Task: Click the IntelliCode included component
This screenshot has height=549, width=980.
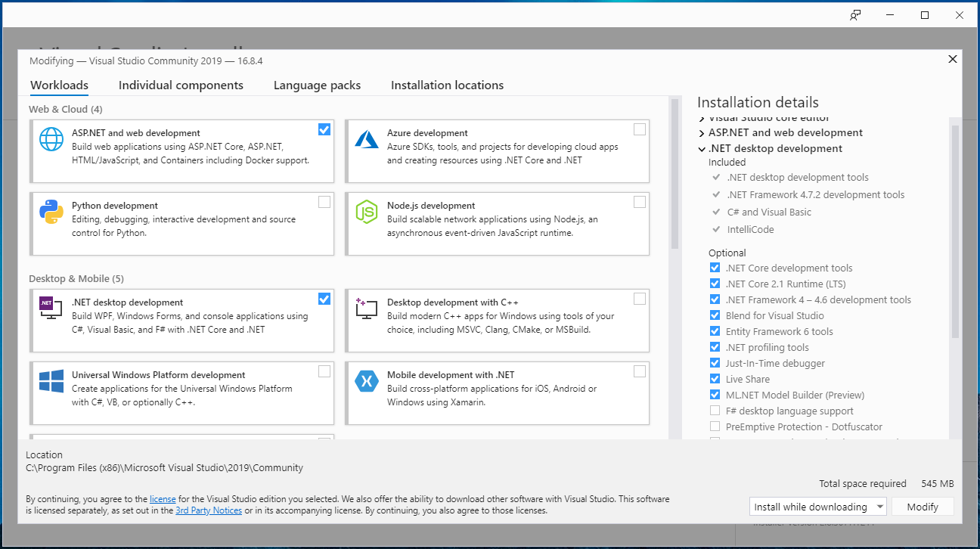Action: click(x=750, y=229)
